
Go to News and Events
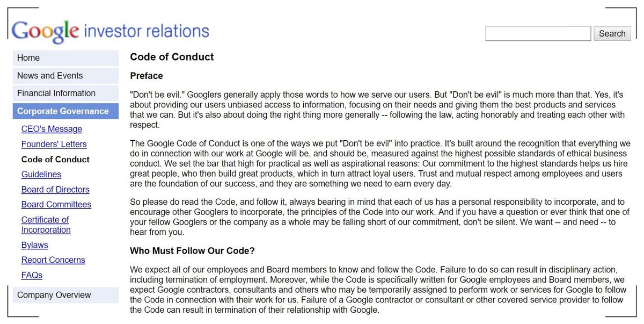(x=50, y=76)
